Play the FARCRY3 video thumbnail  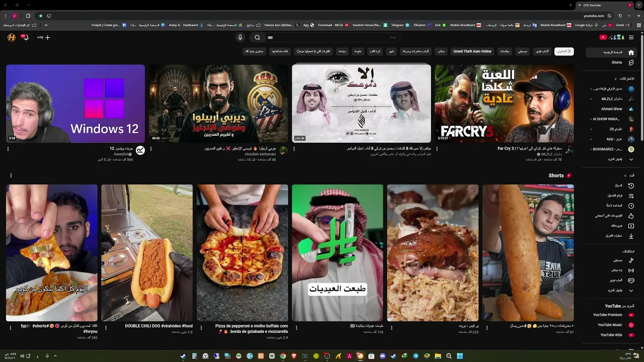point(504,104)
